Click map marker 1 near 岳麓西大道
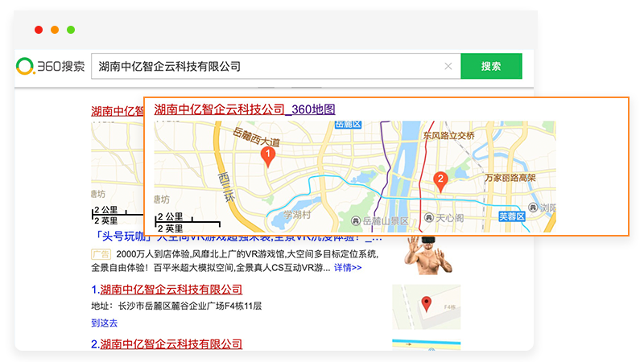Image resolution: width=644 pixels, height=362 pixels. tap(268, 158)
